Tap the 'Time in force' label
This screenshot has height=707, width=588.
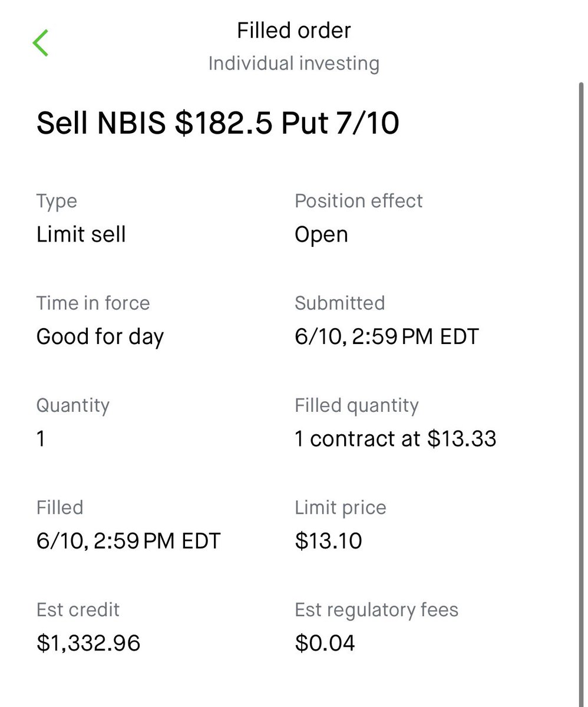(93, 303)
